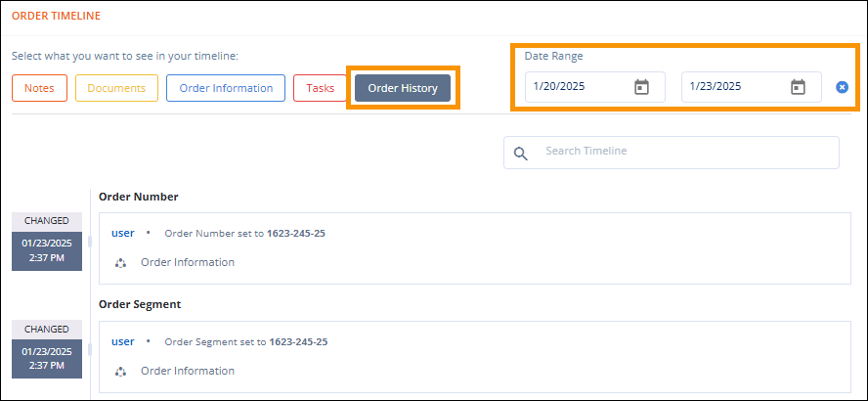This screenshot has width=868, height=401.
Task: Click the search magnifier icon
Action: pyautogui.click(x=520, y=153)
